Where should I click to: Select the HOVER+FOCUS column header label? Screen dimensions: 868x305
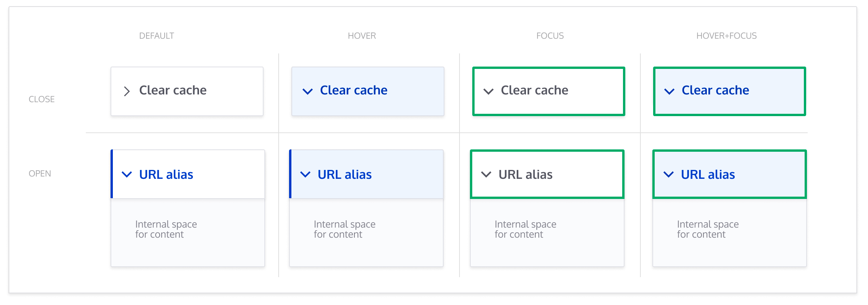(x=726, y=36)
